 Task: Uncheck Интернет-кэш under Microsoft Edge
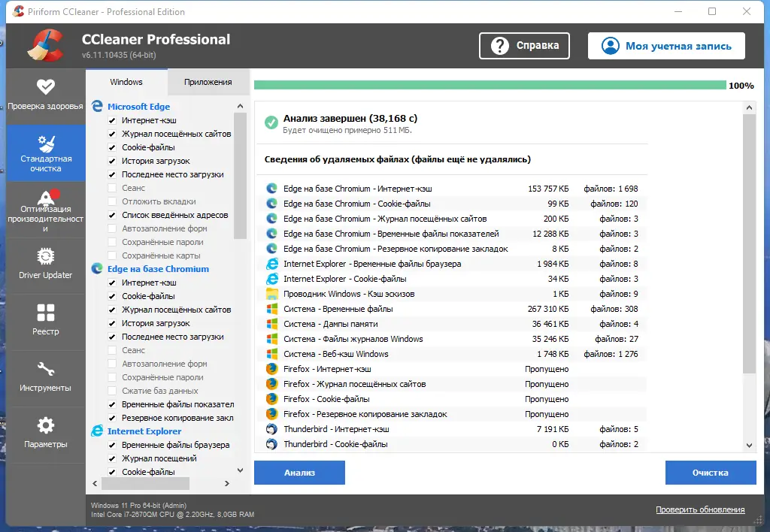[112, 120]
